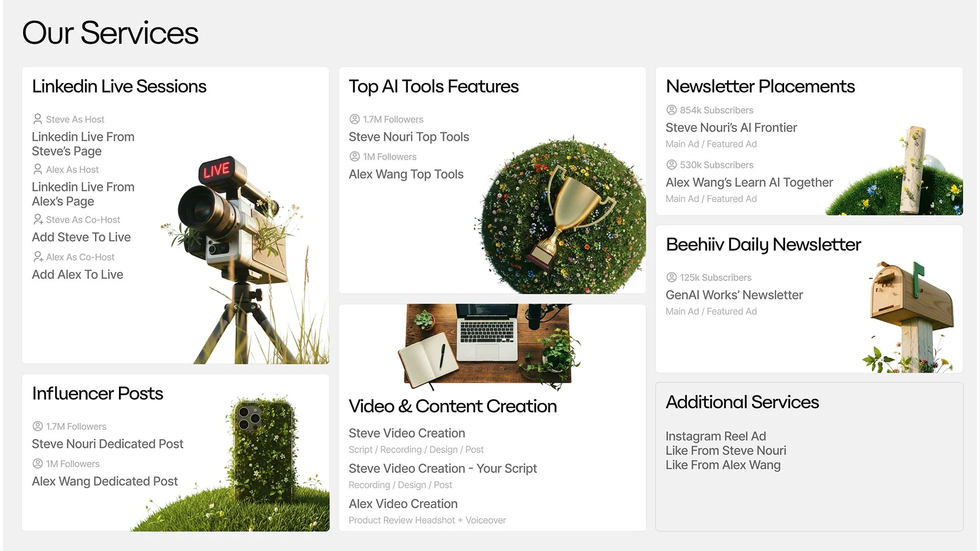Select "Linkedin Live From Alex's Page"
The height and width of the screenshot is (551, 980).
83,194
